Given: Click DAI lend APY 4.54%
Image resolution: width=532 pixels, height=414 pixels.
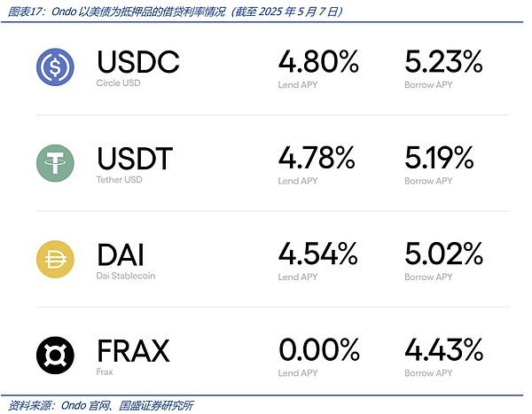Looking at the screenshot, I should point(317,254).
